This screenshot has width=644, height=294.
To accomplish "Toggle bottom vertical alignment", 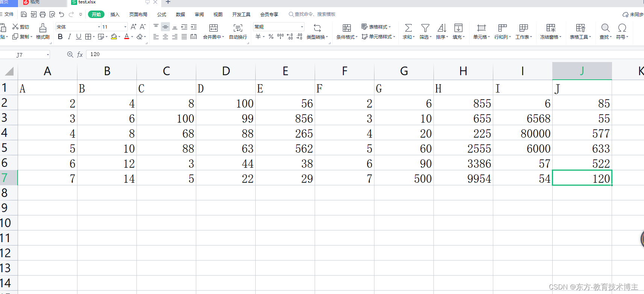I will (175, 27).
